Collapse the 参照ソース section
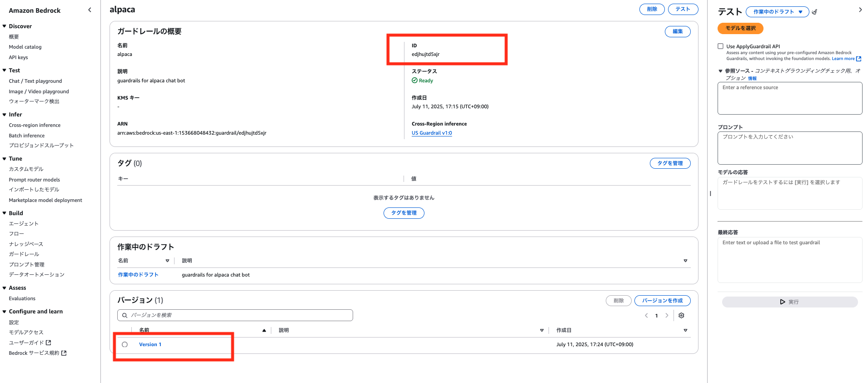This screenshot has height=383, width=868. click(x=720, y=71)
